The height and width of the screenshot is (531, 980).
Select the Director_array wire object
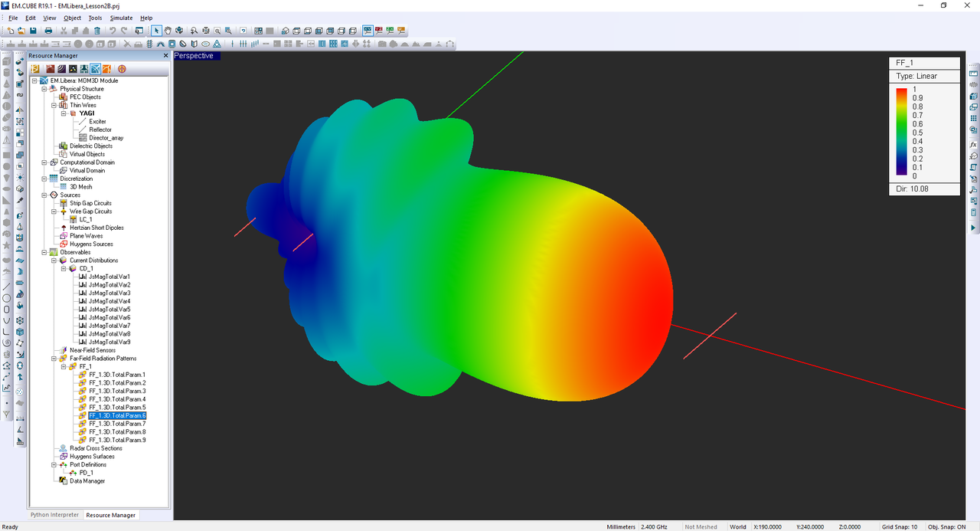(x=106, y=138)
